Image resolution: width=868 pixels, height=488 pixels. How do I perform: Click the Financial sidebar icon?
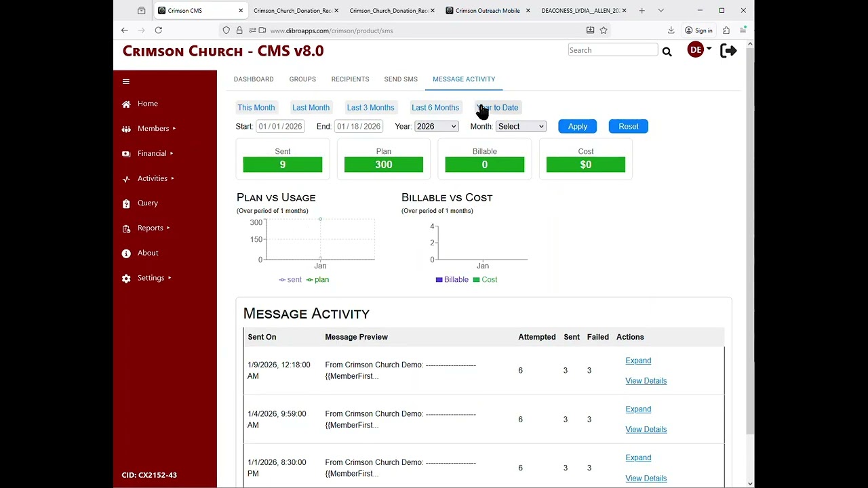coord(126,154)
